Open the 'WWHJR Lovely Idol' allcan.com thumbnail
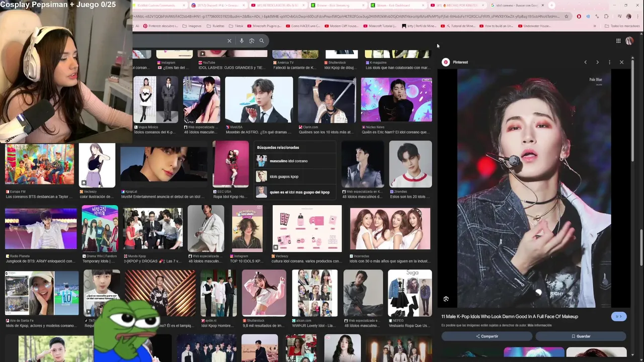 (x=315, y=293)
